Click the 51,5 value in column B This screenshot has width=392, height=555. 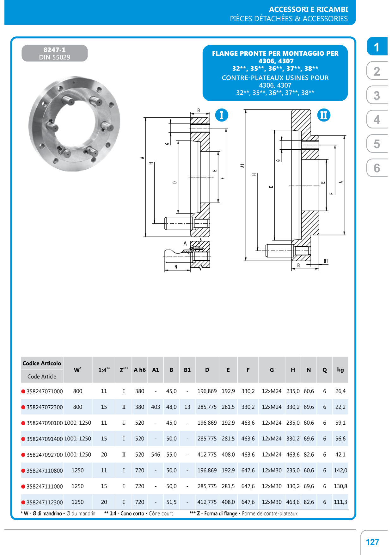coord(171,502)
